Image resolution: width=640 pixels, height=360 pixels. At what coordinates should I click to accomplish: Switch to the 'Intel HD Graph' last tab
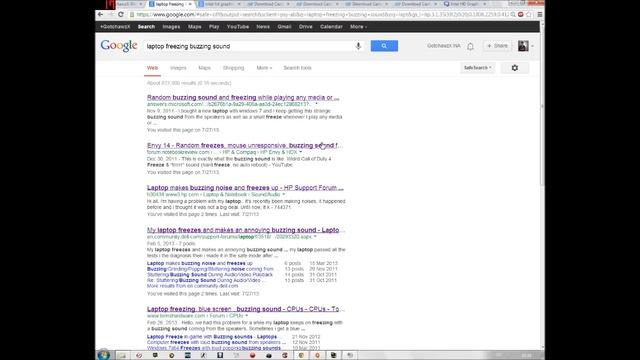click(465, 4)
